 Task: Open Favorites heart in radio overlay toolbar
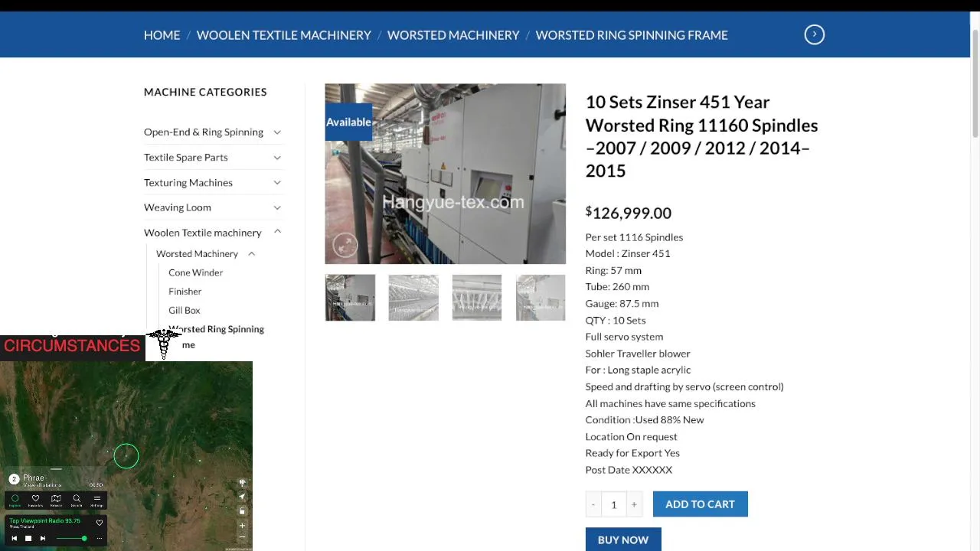pos(35,500)
